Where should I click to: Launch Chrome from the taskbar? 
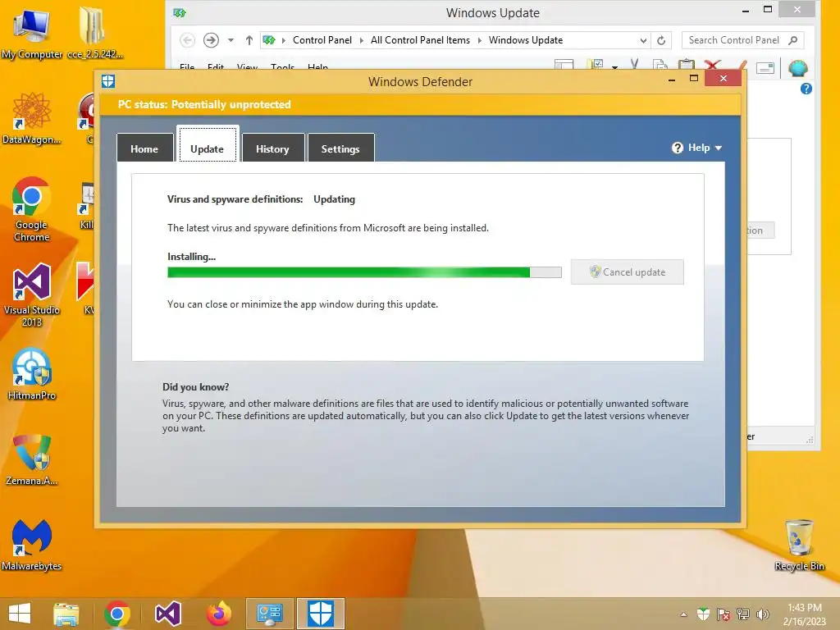[117, 614]
